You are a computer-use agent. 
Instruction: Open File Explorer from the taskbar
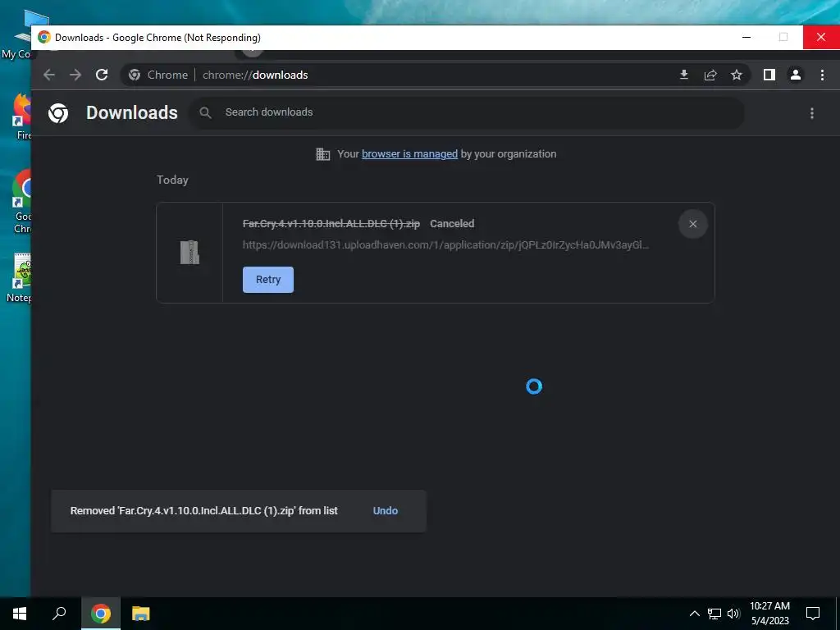click(x=141, y=614)
